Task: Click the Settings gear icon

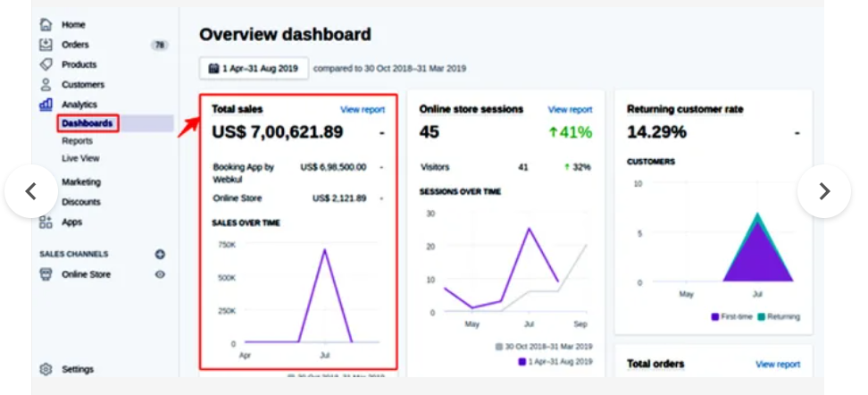Action: pos(46,369)
